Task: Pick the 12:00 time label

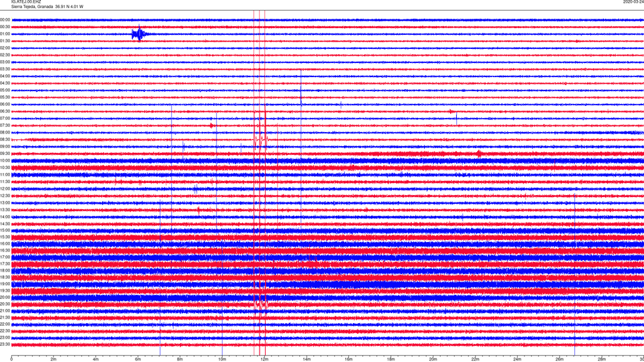Action: click(x=5, y=188)
